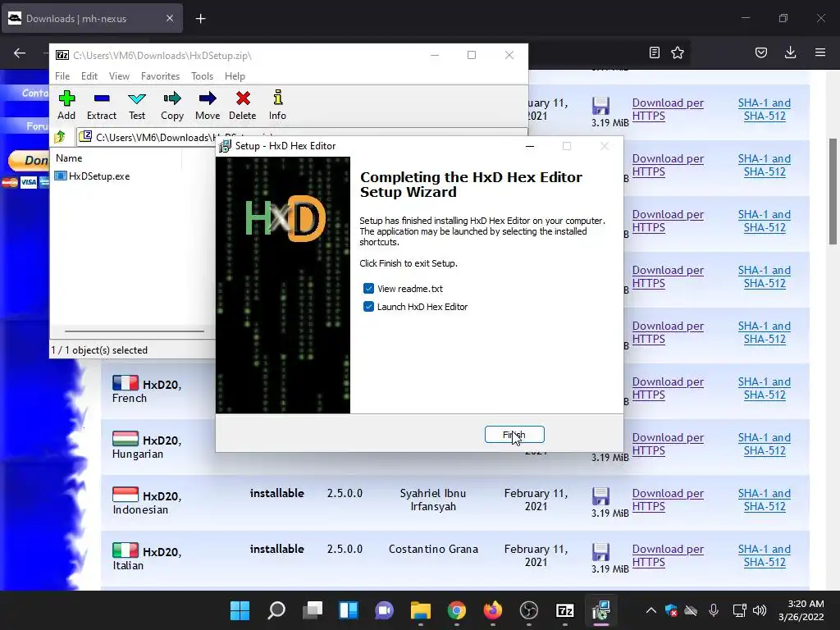Click the Name column header in 7-Zip
The image size is (840, 630).
pos(69,158)
